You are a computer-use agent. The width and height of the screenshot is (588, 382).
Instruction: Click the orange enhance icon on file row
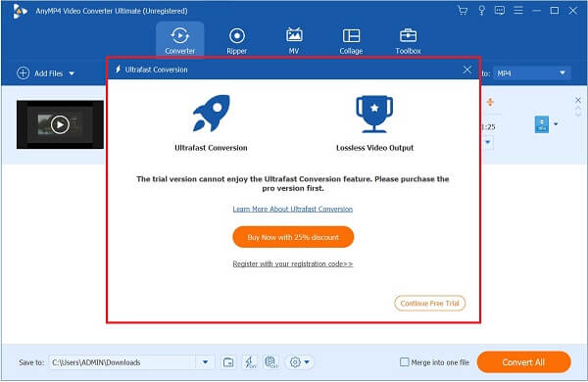point(490,102)
